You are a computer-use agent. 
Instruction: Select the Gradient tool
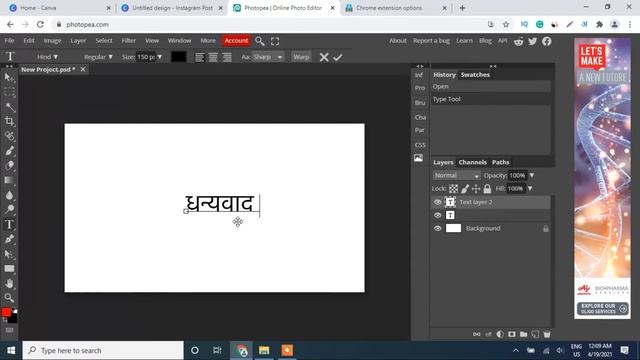pos(9,180)
